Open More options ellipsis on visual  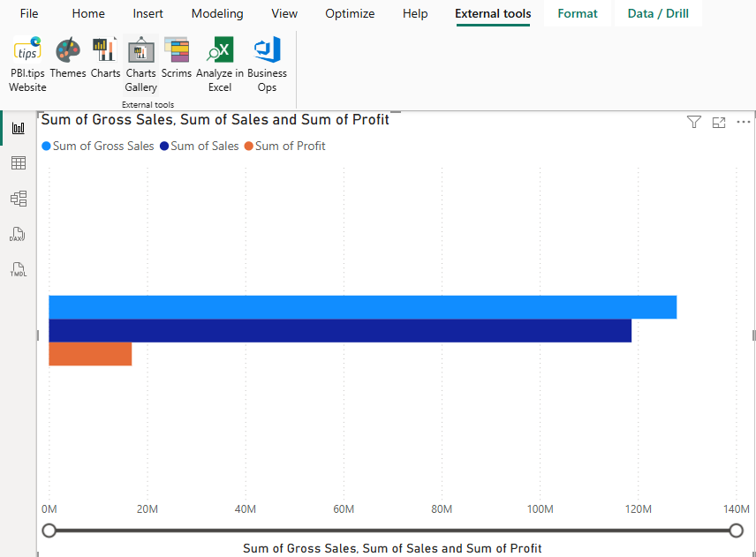(744, 123)
